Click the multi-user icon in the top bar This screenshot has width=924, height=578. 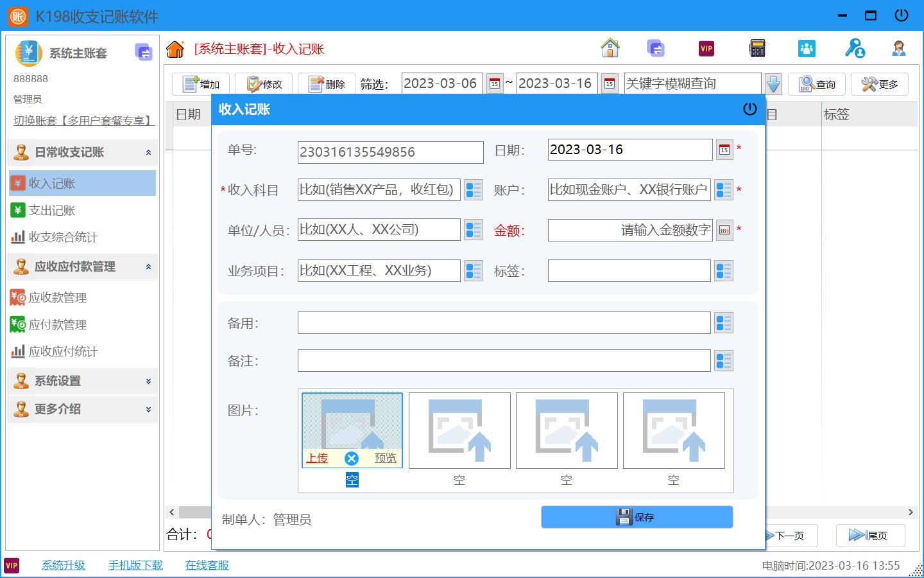[806, 48]
